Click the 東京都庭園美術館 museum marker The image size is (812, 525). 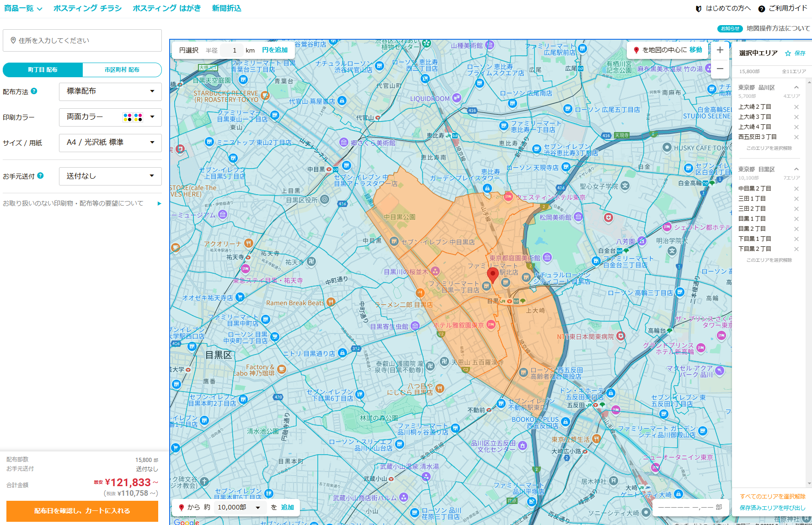click(547, 257)
